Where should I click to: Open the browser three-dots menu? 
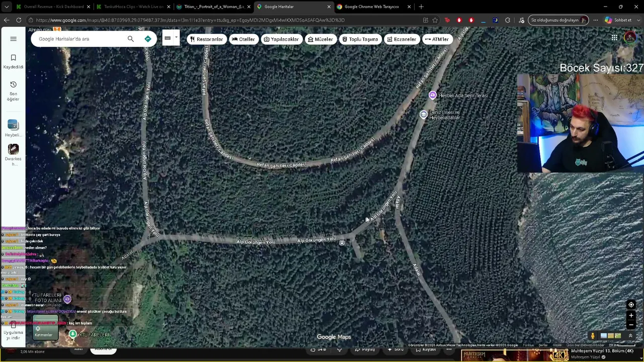[x=596, y=20]
